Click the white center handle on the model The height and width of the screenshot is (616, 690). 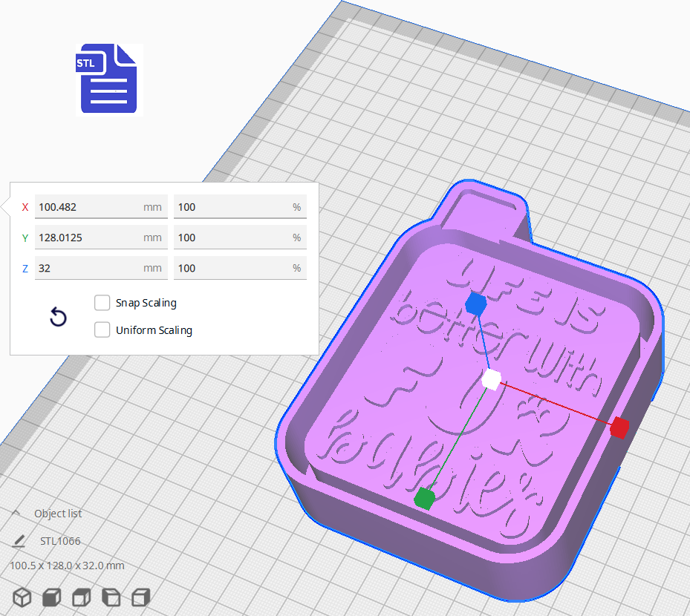click(491, 380)
